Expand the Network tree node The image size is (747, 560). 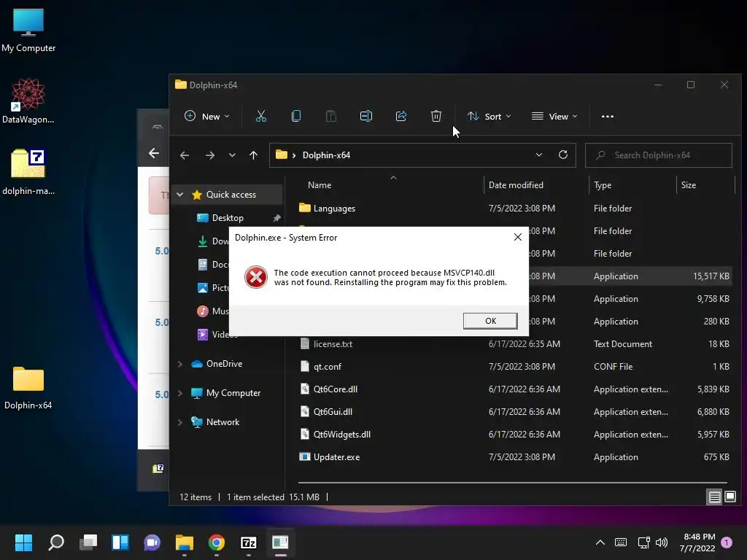click(180, 422)
